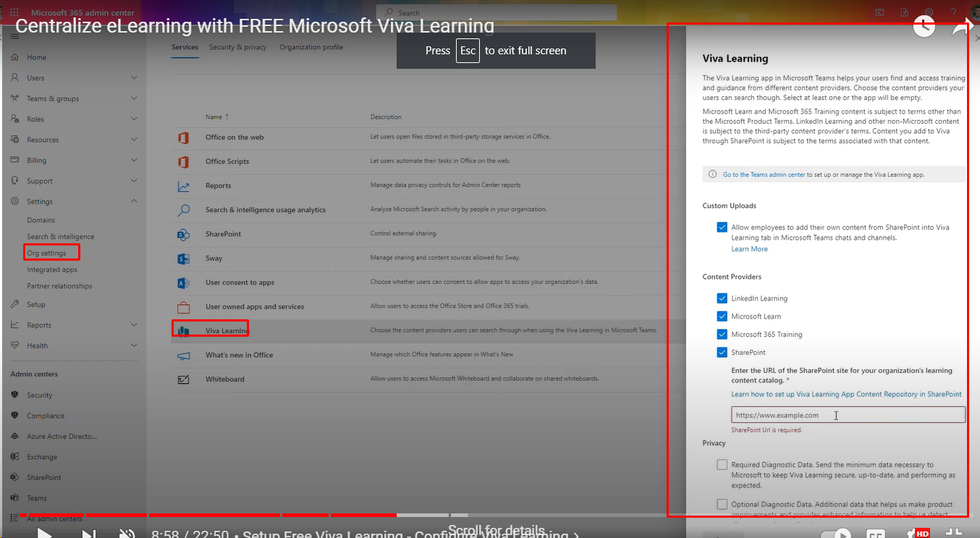Collapse the Settings menu chevron
Viewport: 980px width, 538px height.
tap(134, 201)
